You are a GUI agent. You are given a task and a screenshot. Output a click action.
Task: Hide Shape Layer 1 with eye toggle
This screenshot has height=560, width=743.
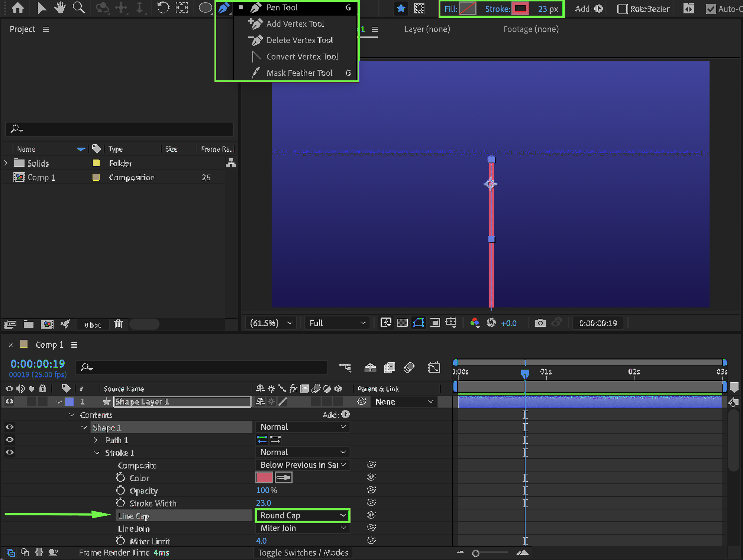[x=10, y=402]
